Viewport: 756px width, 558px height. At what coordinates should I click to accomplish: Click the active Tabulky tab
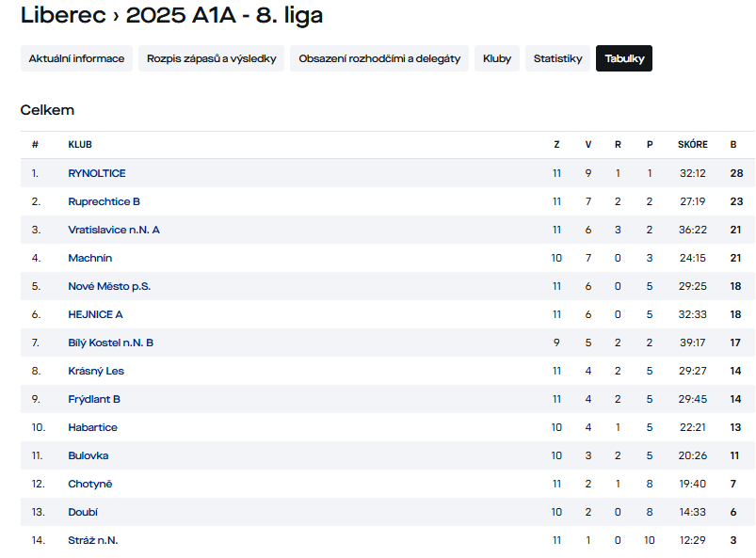(624, 58)
